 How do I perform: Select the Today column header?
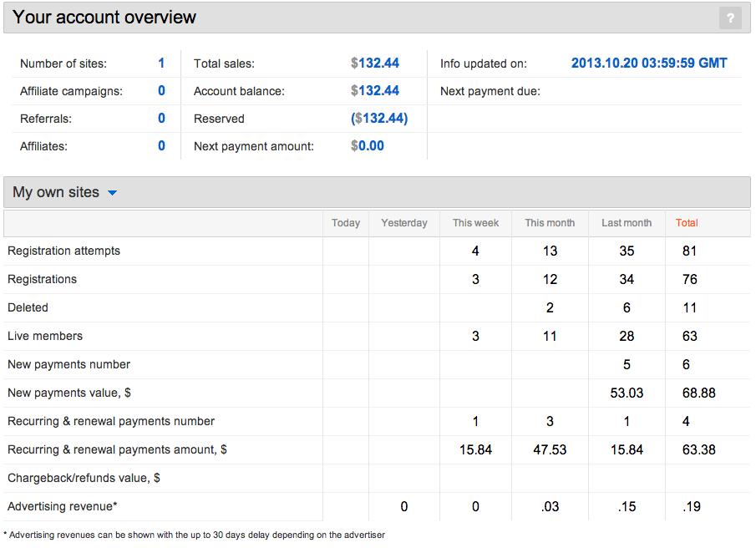pos(346,223)
